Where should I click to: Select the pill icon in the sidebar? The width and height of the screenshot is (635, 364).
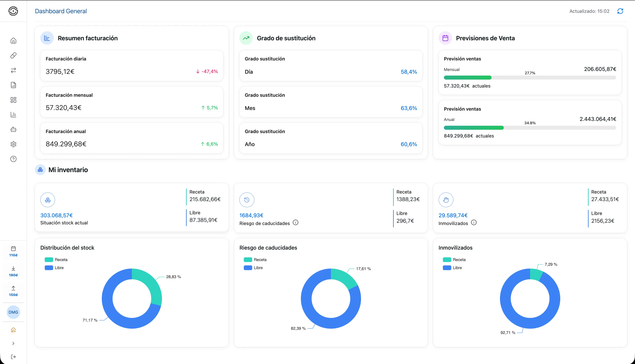click(x=13, y=55)
